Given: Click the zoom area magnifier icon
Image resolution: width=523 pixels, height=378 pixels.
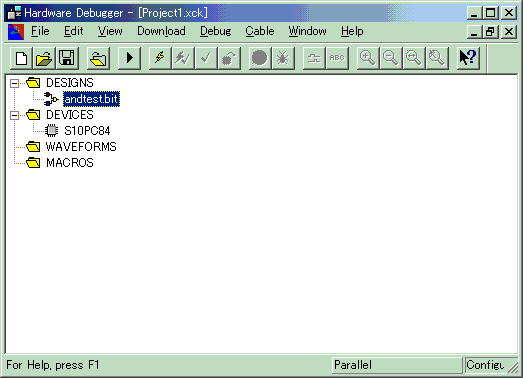Looking at the screenshot, I should pyautogui.click(x=437, y=58).
